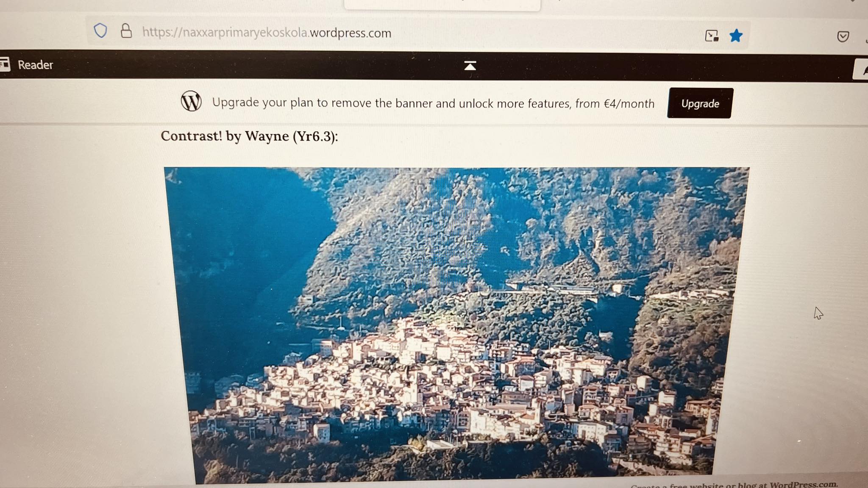This screenshot has height=488, width=868.
Task: Open the mountain village photo
Action: pos(456,324)
